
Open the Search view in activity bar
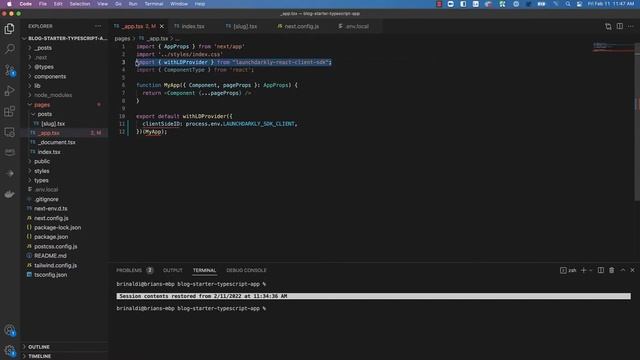click(9, 49)
